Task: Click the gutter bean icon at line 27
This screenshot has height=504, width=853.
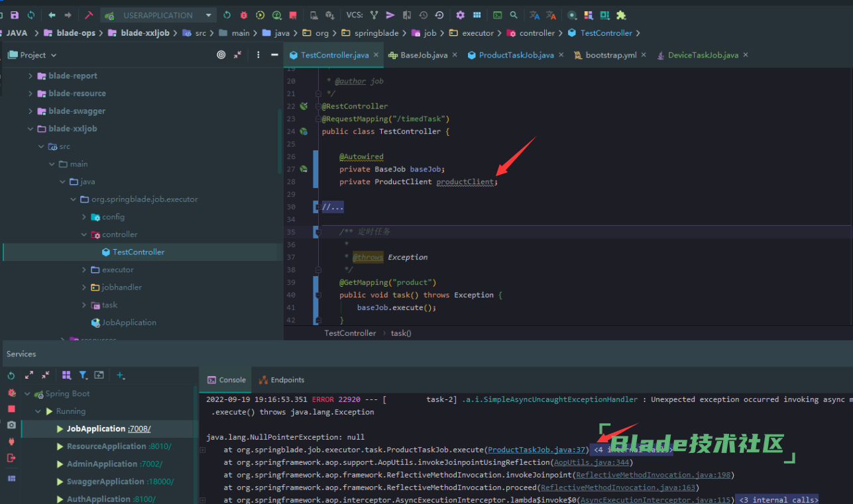Action: pyautogui.click(x=304, y=170)
